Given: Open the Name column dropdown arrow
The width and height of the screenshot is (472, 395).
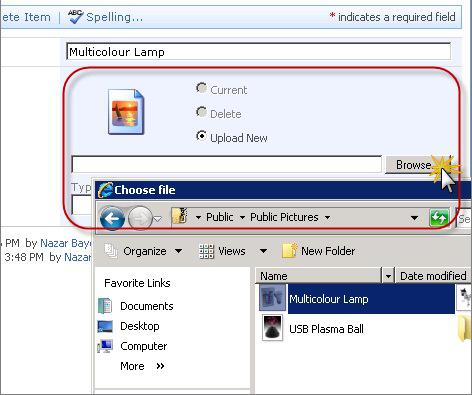Looking at the screenshot, I should [388, 276].
